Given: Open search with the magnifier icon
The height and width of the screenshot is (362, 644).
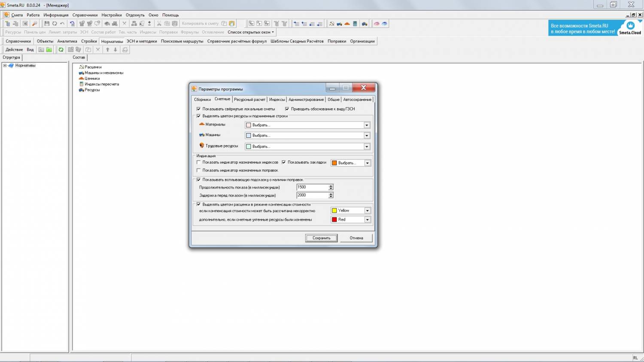Looking at the screenshot, I should tap(35, 24).
